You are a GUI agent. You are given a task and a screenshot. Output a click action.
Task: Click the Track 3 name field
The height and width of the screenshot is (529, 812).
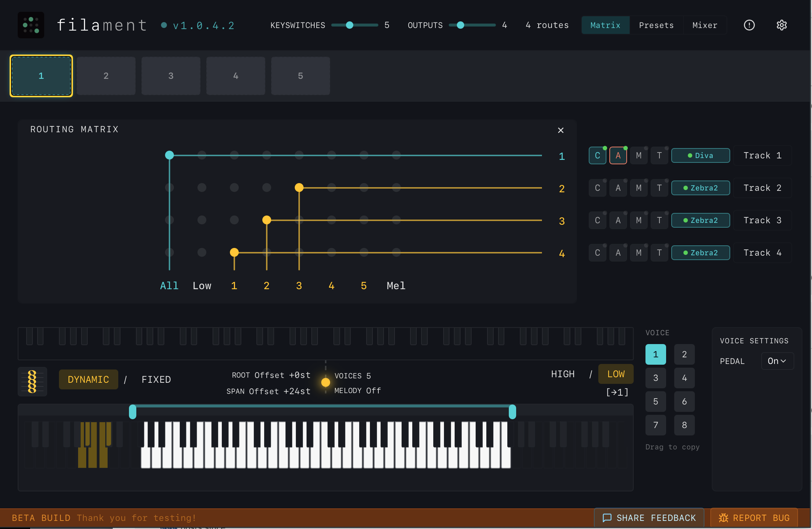tap(762, 220)
